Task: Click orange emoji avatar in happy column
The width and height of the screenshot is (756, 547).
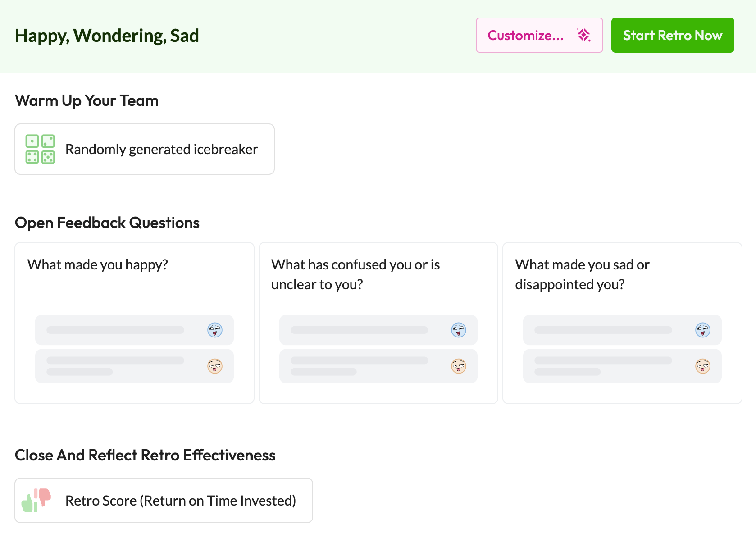Action: pos(215,366)
